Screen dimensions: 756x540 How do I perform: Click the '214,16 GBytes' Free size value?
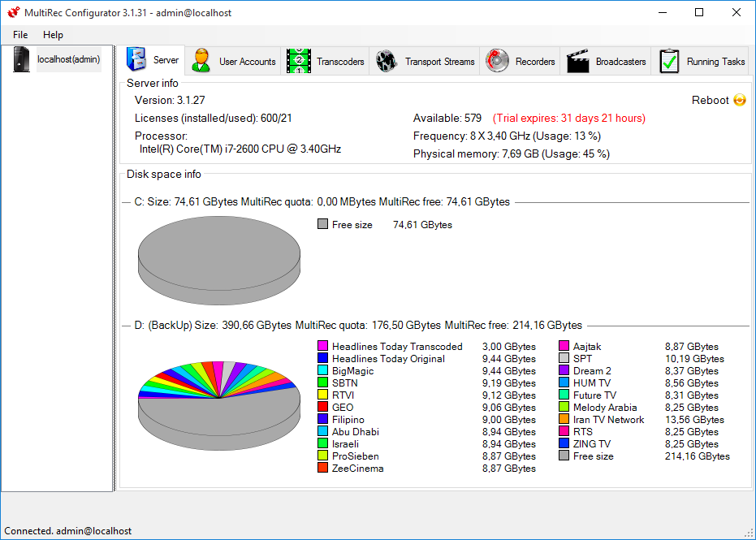point(698,456)
